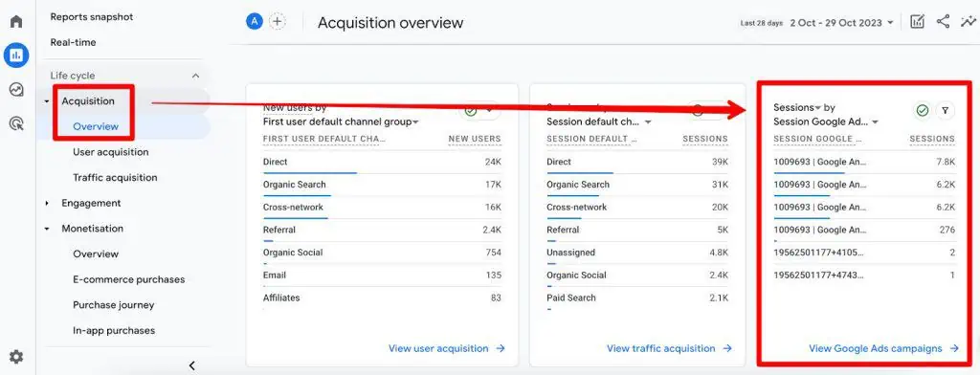Click filter icon on Google Ads card
The height and width of the screenshot is (375, 980).
click(x=945, y=111)
